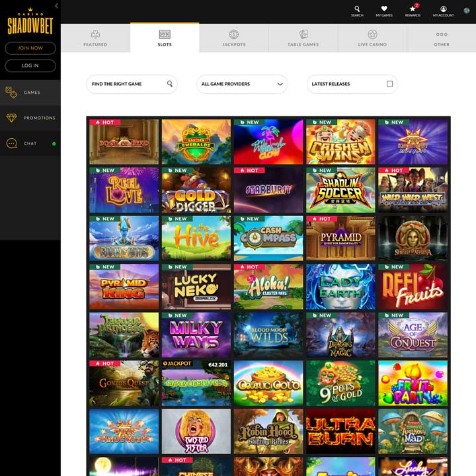Open the Milky Ways game
476x476 pixels.
[x=196, y=335]
